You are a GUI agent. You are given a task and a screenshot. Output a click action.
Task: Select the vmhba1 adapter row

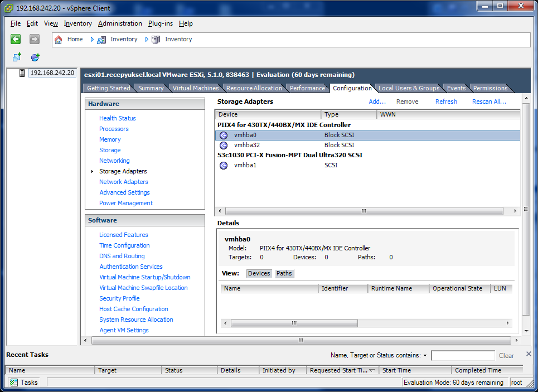point(367,166)
